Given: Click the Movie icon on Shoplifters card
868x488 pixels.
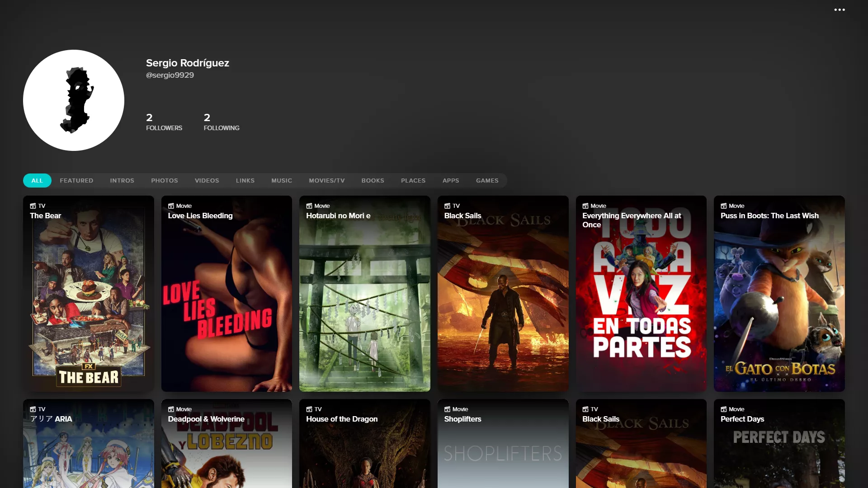Looking at the screenshot, I should [448, 409].
